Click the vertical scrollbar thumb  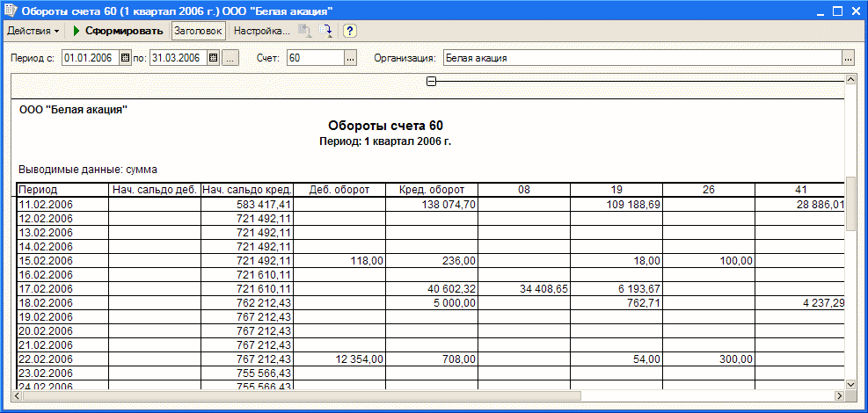click(850, 204)
